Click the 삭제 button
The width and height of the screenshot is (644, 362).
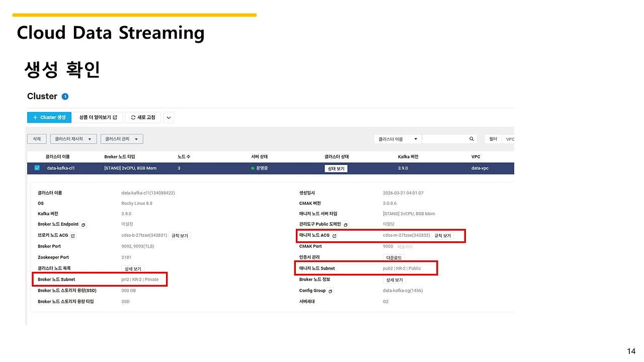37,139
